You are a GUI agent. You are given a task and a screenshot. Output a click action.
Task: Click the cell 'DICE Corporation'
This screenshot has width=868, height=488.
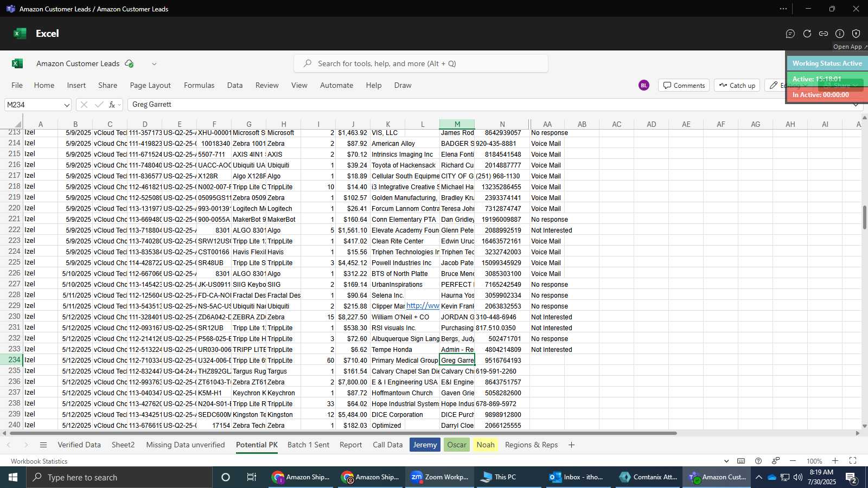coord(397,414)
